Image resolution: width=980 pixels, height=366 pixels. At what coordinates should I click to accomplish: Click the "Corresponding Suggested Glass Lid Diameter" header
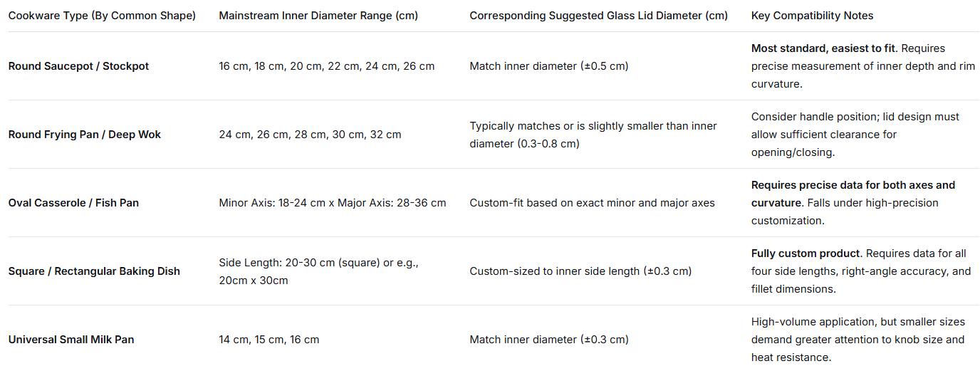coord(598,16)
